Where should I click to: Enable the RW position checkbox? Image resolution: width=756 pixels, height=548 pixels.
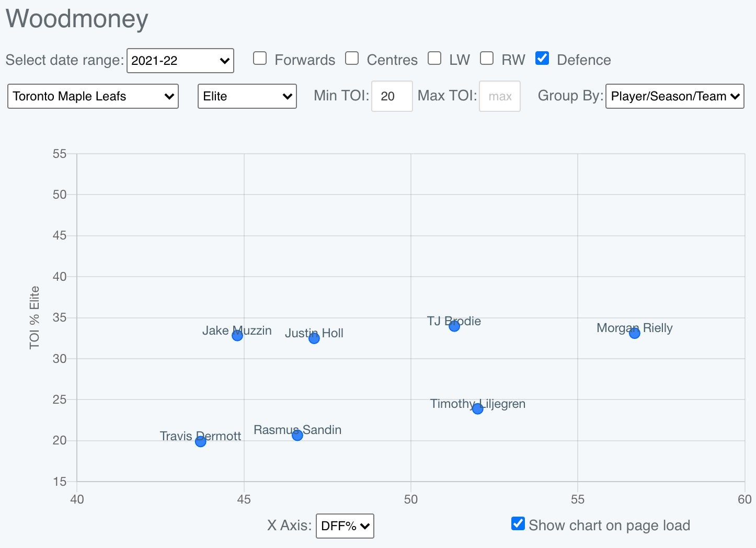point(487,58)
